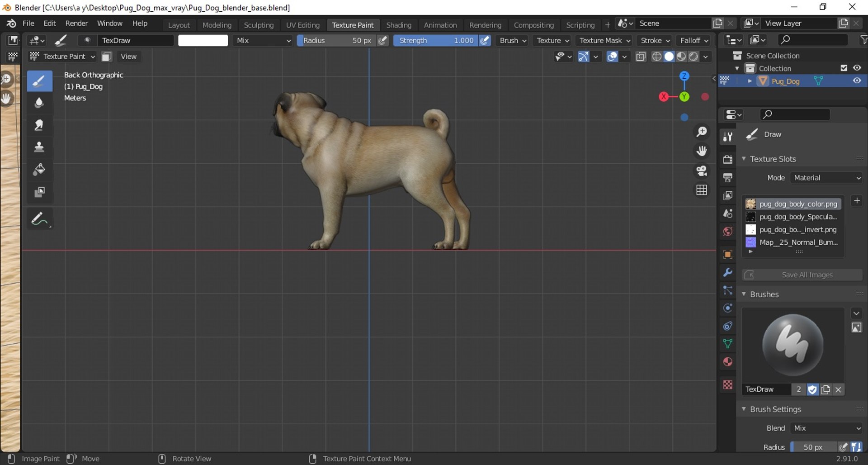
Task: Toggle viewport gizmos display
Action: click(584, 57)
